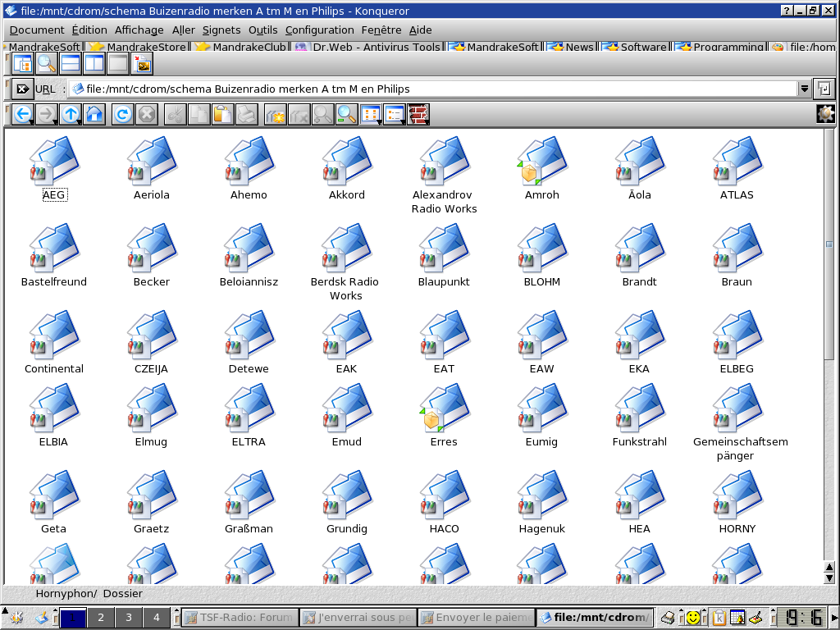Viewport: 840px width, 630px height.
Task: Open the Configuration menu
Action: 319,30
